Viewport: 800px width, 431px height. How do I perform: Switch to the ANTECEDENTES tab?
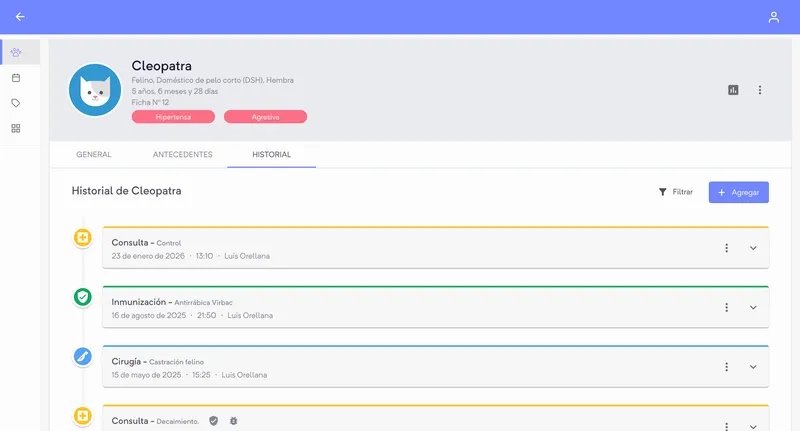coord(183,155)
